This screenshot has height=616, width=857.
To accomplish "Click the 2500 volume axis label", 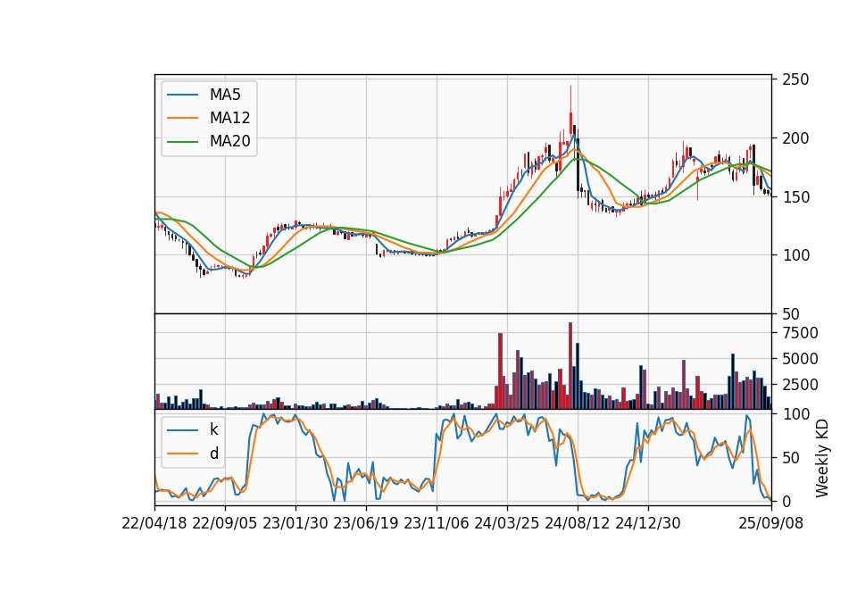I will 800,385.
